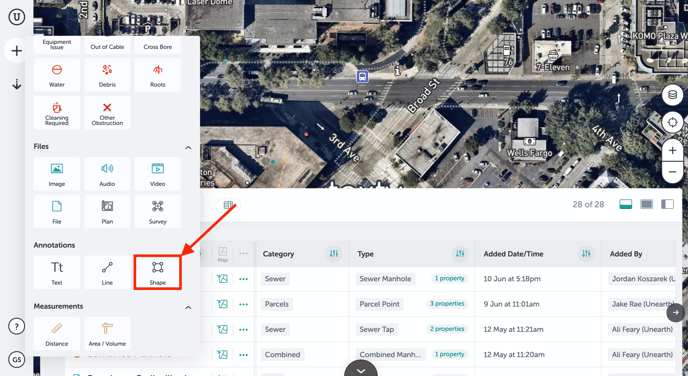Open more options for Parcel Point row

coord(244,304)
